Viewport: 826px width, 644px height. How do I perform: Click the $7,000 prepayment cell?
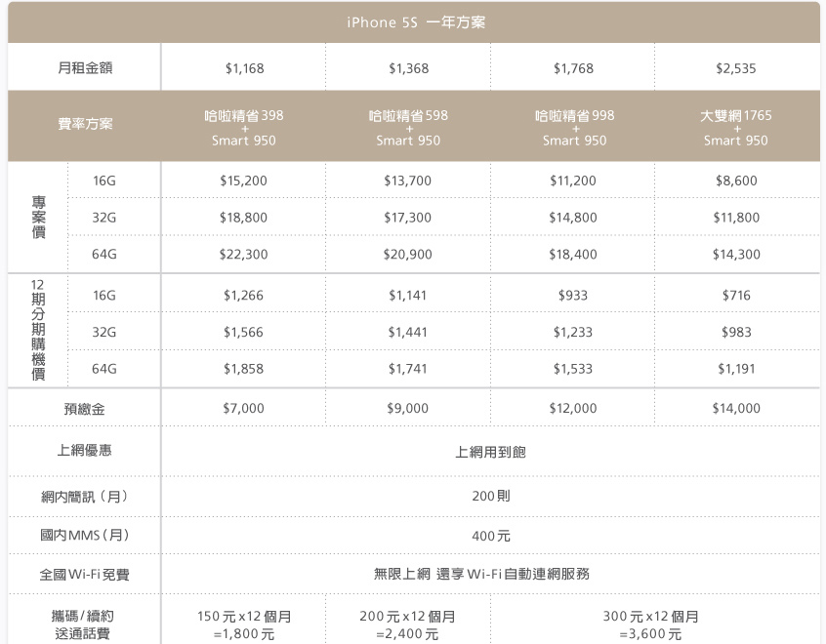(x=243, y=408)
